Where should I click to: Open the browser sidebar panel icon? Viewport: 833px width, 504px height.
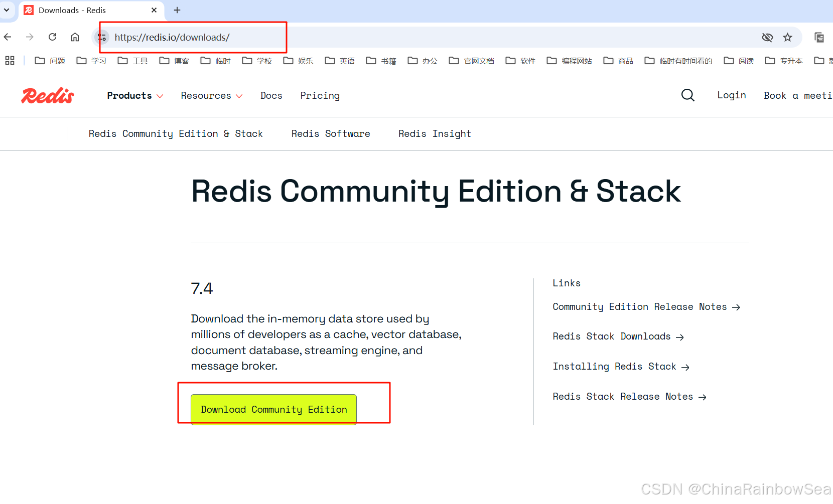[x=819, y=37]
